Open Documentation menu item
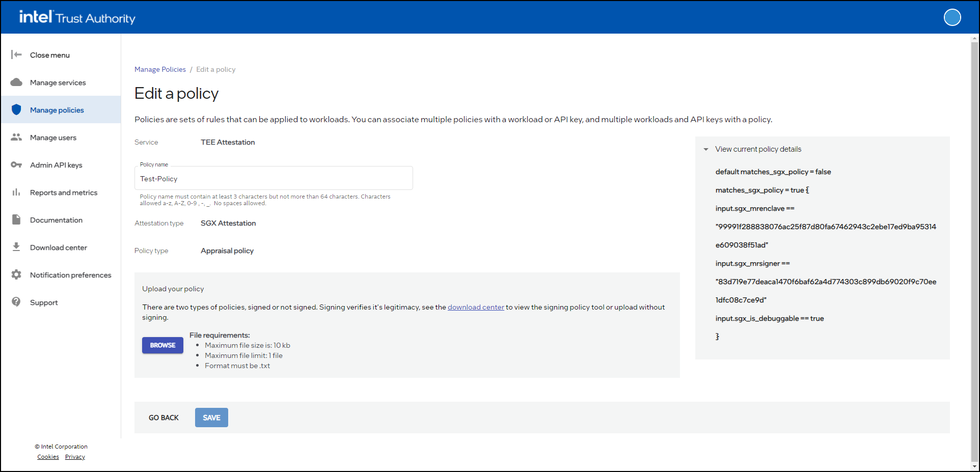The height and width of the screenshot is (472, 980). click(x=61, y=220)
